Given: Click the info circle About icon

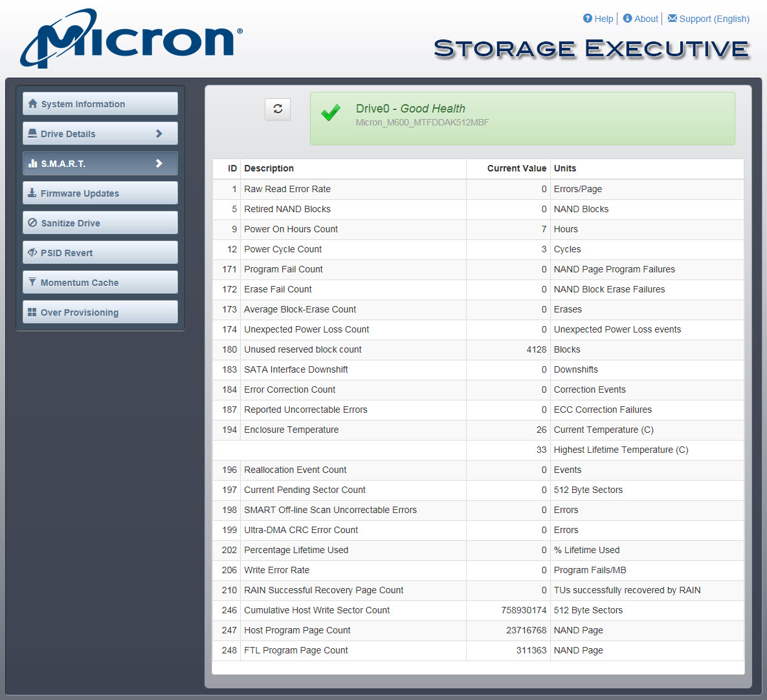Looking at the screenshot, I should click(628, 18).
